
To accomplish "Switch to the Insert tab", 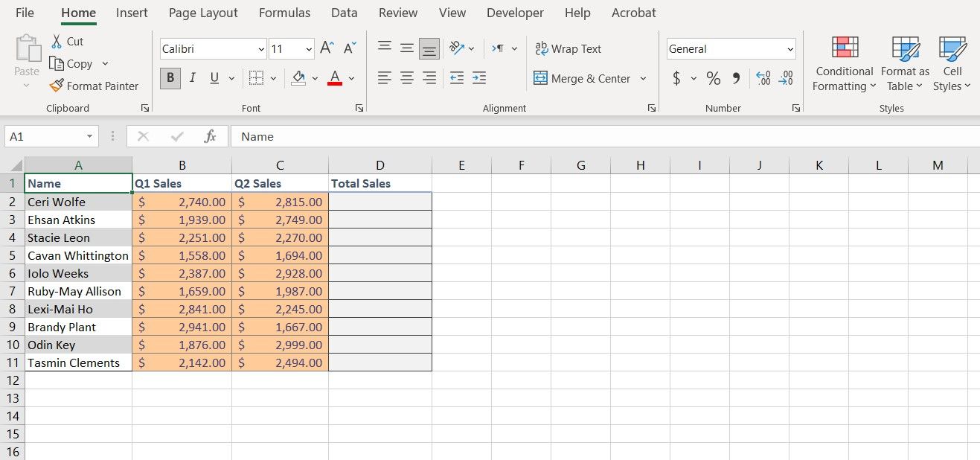I will click(132, 13).
